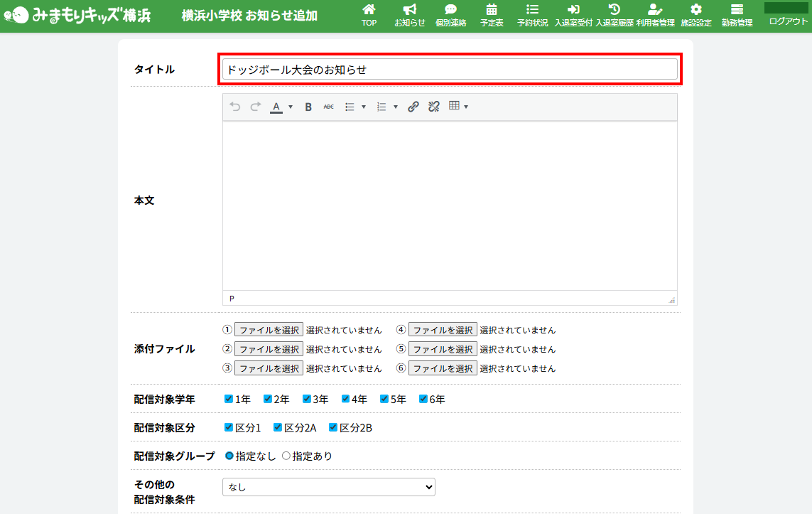The height and width of the screenshot is (514, 812).
Task: Open the text color picker arrow
Action: [x=291, y=107]
